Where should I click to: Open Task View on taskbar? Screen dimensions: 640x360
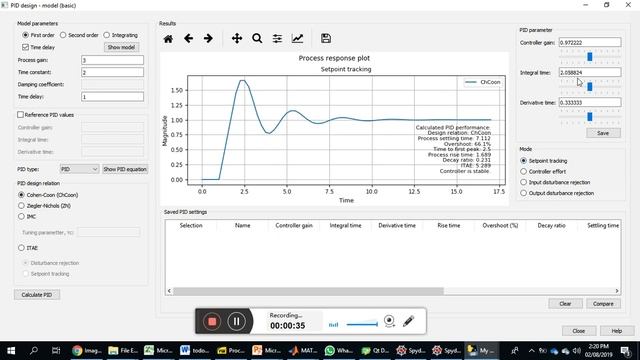pyautogui.click(x=56, y=350)
